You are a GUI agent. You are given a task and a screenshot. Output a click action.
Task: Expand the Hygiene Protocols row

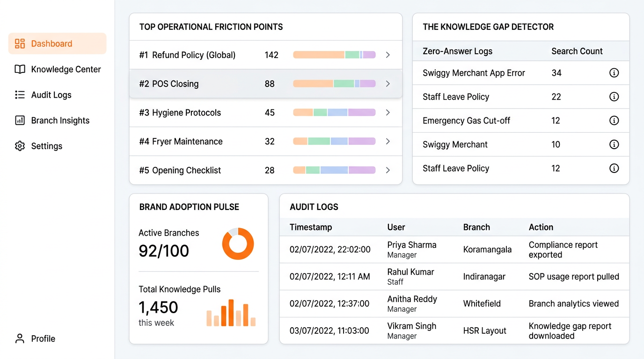[388, 112]
